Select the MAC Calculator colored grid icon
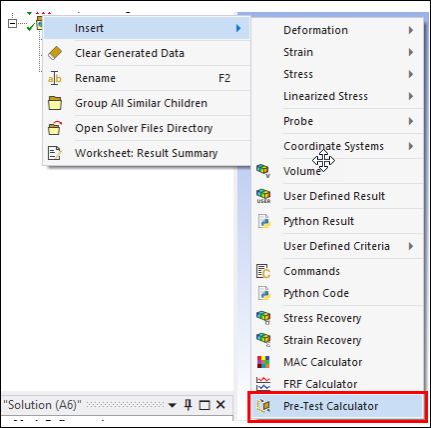431x428 pixels. 263,362
